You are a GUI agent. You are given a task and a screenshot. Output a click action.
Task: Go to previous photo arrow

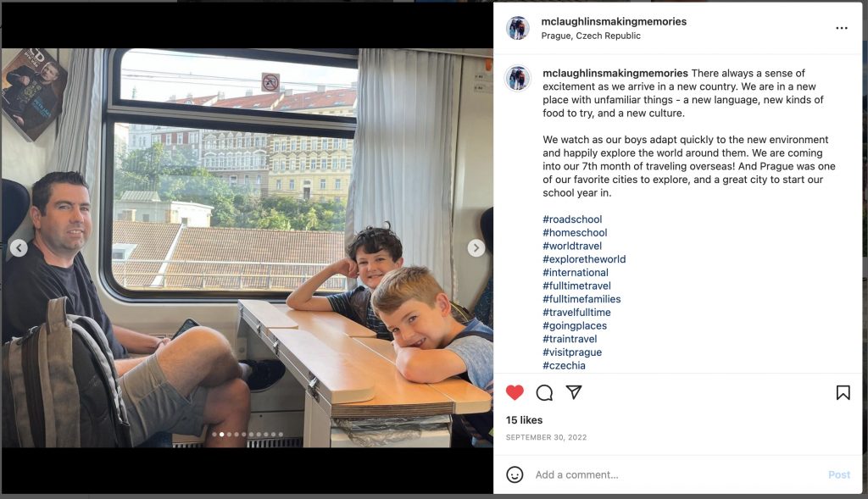click(x=19, y=248)
